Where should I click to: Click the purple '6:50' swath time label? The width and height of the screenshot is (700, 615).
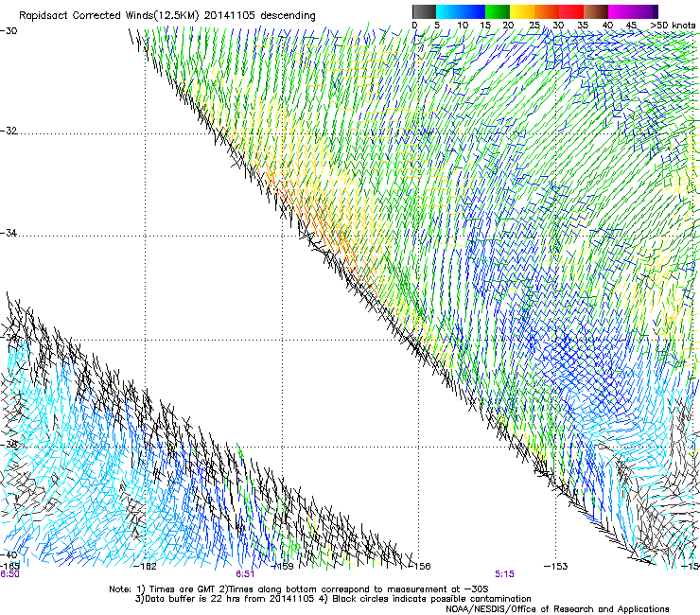(9, 574)
